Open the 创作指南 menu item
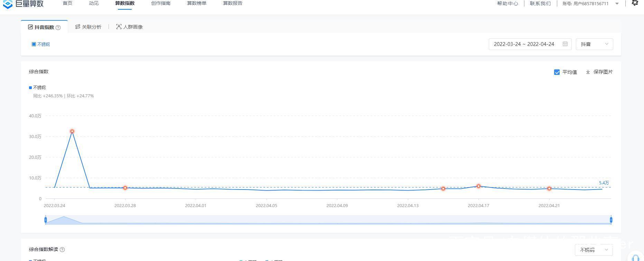The height and width of the screenshot is (261, 644). click(x=161, y=3)
